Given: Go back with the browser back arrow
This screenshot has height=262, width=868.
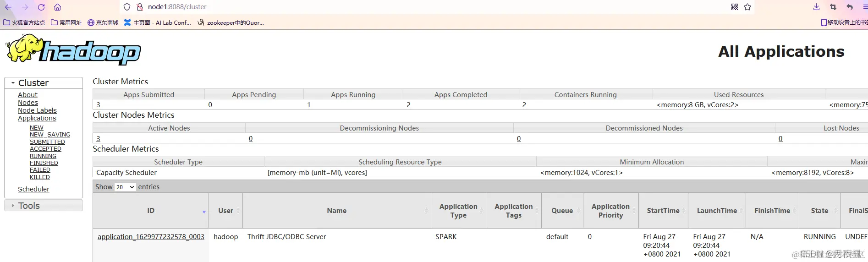Looking at the screenshot, I should pos(8,7).
